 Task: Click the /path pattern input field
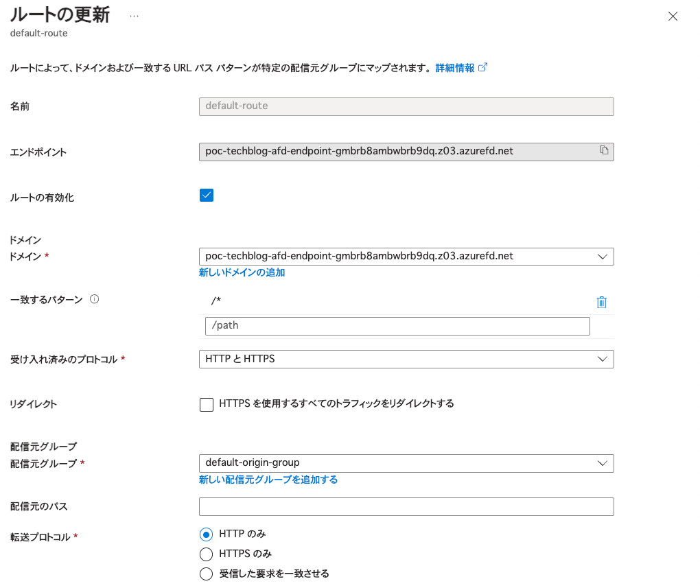pyautogui.click(x=397, y=326)
